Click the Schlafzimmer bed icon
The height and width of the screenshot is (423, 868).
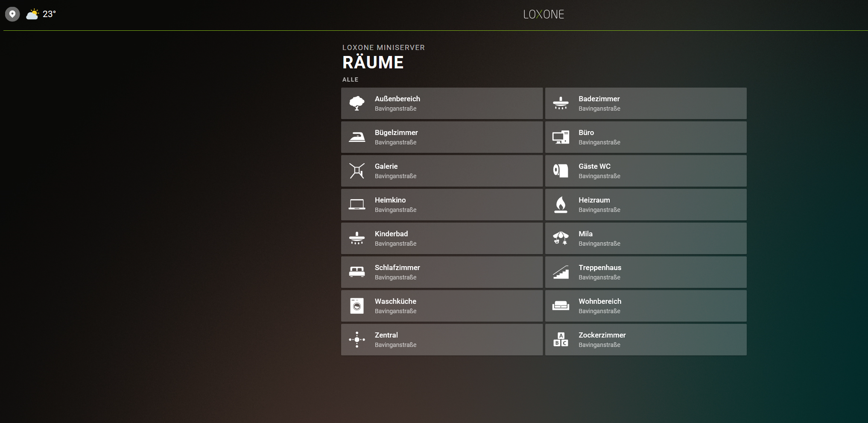coord(357,272)
